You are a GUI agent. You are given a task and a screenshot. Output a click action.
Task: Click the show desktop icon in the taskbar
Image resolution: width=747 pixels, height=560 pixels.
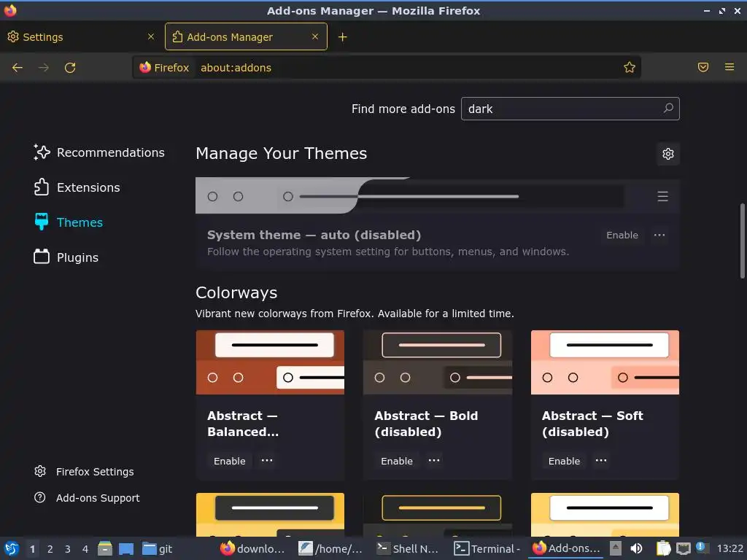125,548
